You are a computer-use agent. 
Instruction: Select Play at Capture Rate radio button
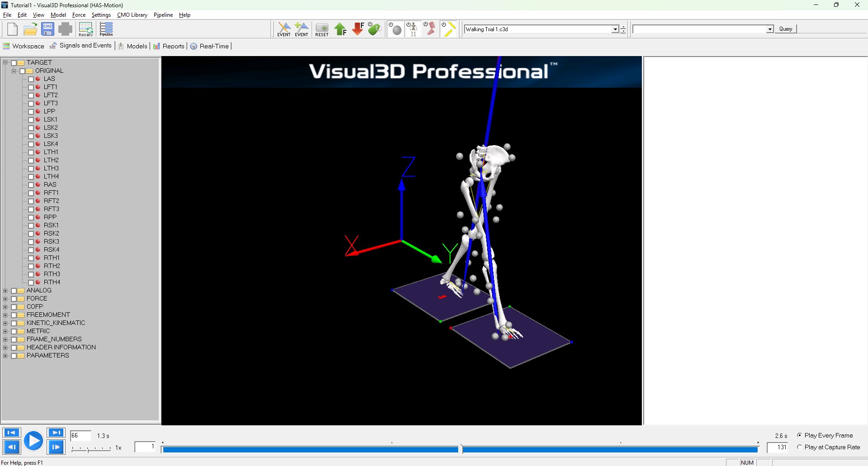pyautogui.click(x=800, y=447)
